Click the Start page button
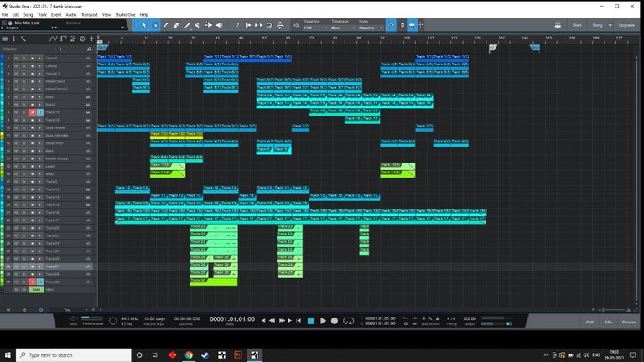 point(577,25)
